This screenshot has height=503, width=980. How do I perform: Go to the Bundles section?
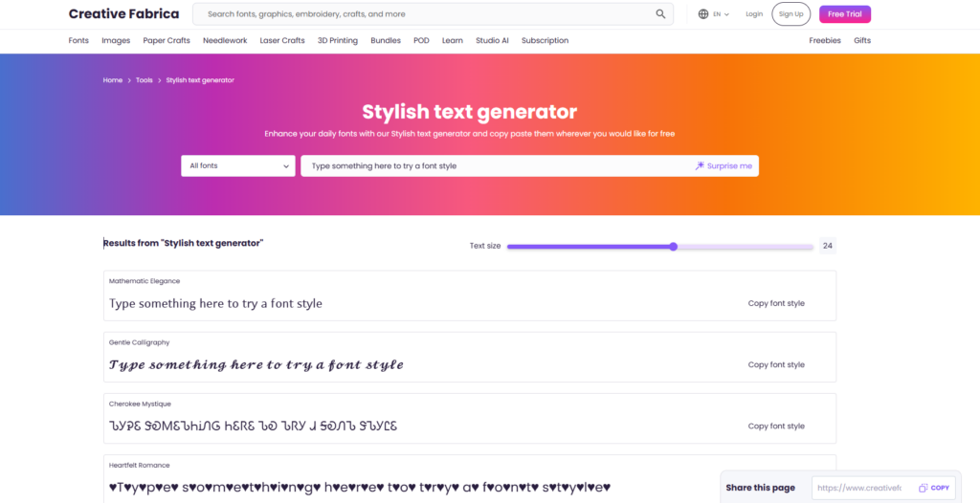coord(386,40)
